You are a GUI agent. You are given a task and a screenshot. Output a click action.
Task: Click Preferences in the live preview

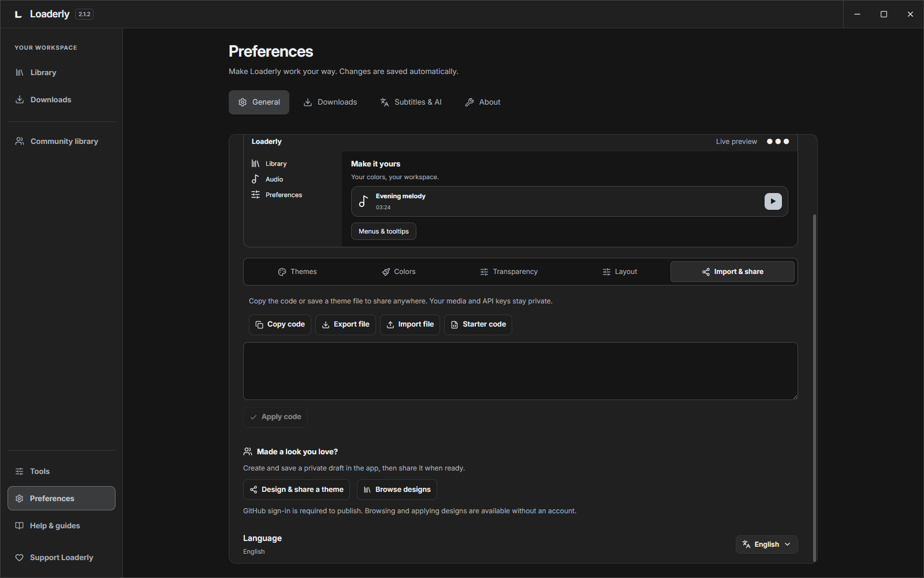point(277,195)
